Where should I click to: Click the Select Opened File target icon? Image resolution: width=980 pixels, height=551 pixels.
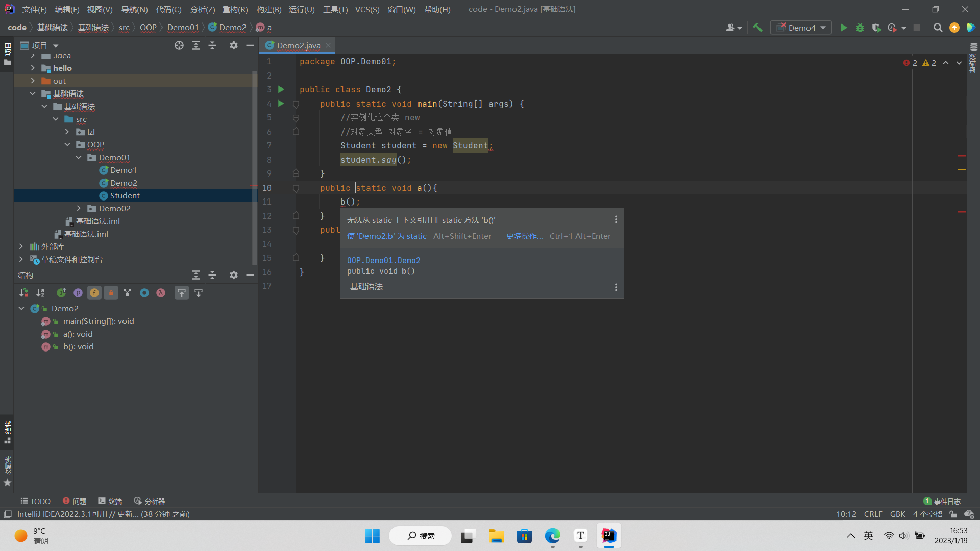[x=179, y=45]
